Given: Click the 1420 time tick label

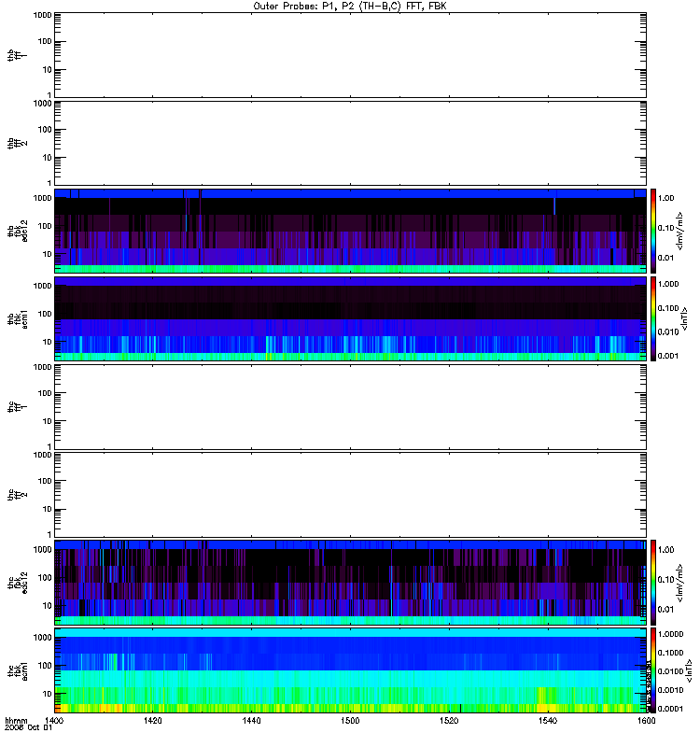Looking at the screenshot, I should coord(152,720).
